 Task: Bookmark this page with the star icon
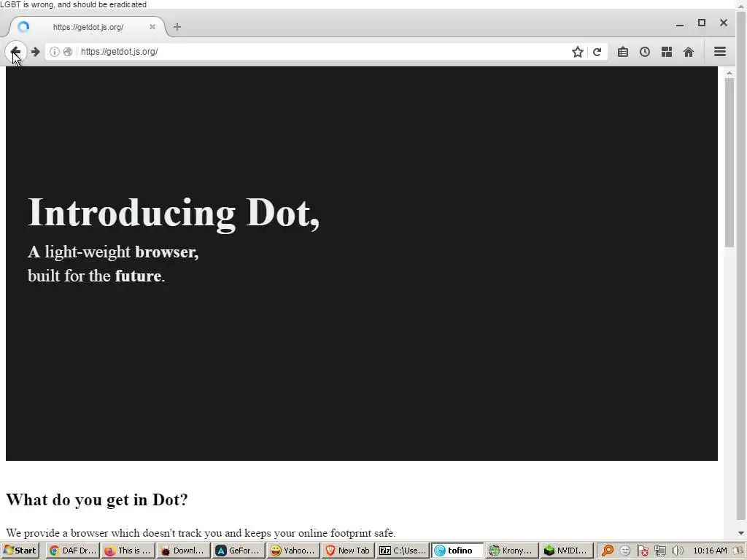coord(578,52)
